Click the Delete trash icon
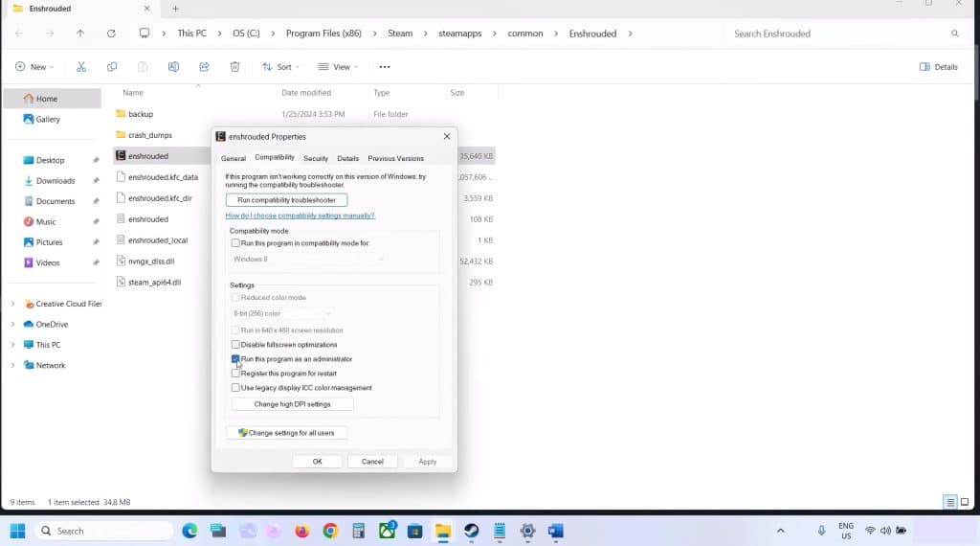 click(x=235, y=67)
